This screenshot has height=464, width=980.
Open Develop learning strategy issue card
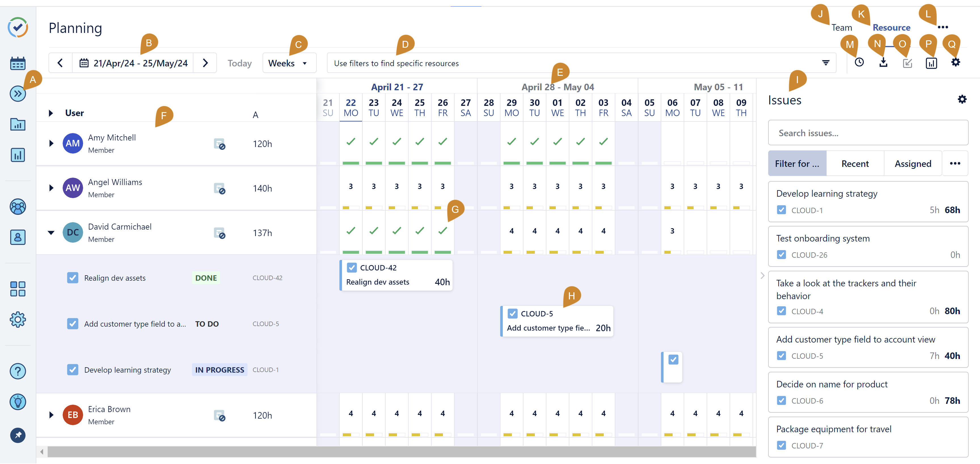tap(868, 202)
